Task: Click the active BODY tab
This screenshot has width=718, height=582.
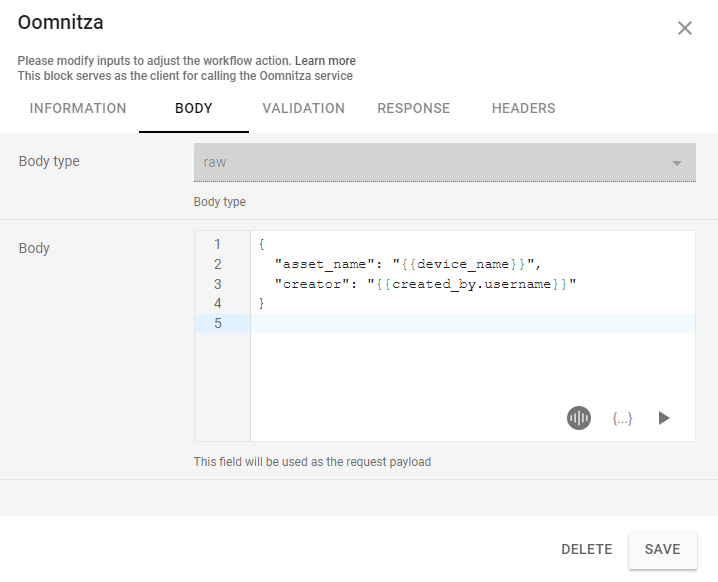Action: coord(193,108)
